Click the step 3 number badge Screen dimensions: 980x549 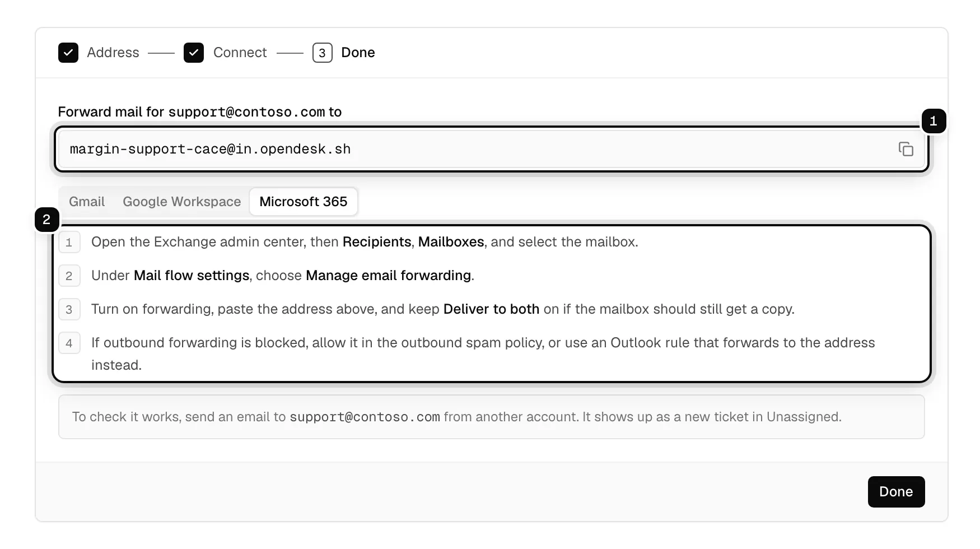(x=322, y=53)
